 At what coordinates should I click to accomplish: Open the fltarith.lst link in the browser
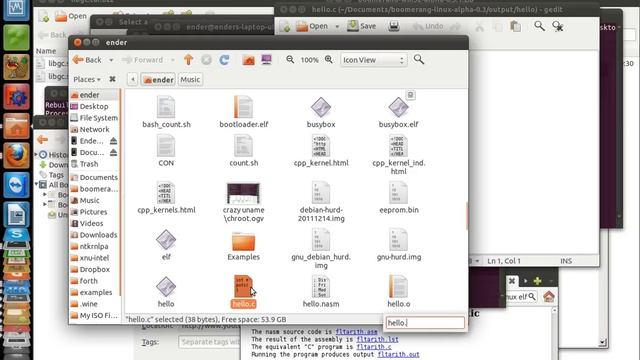[378, 339]
